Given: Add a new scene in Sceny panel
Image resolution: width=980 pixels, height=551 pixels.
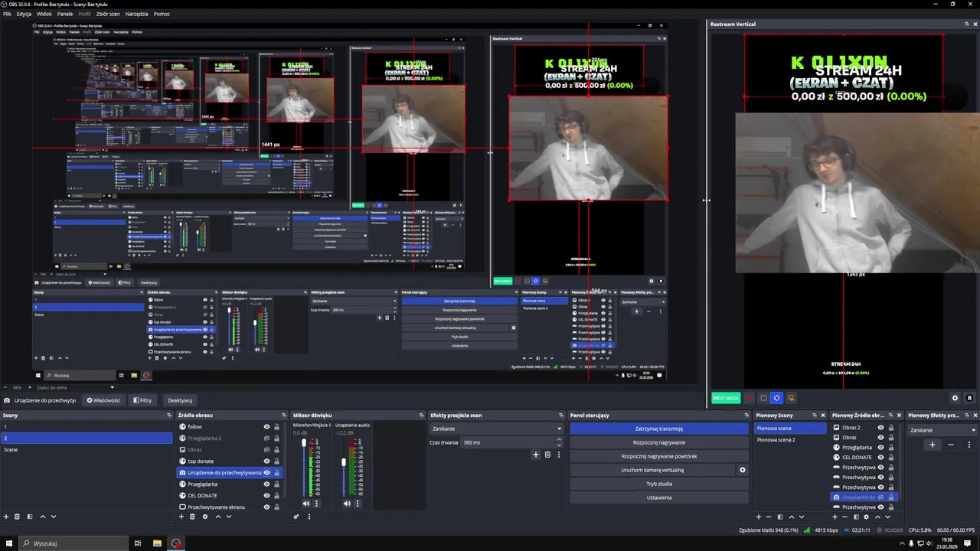Looking at the screenshot, I should pos(6,517).
